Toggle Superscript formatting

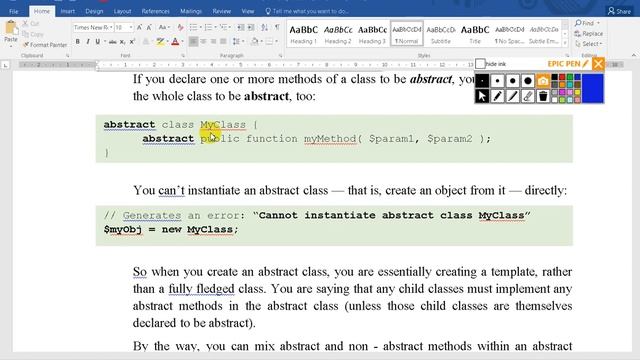132,42
